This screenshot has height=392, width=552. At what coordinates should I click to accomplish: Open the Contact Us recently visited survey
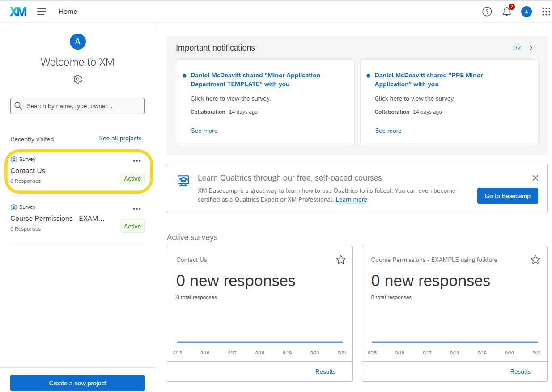click(x=28, y=171)
